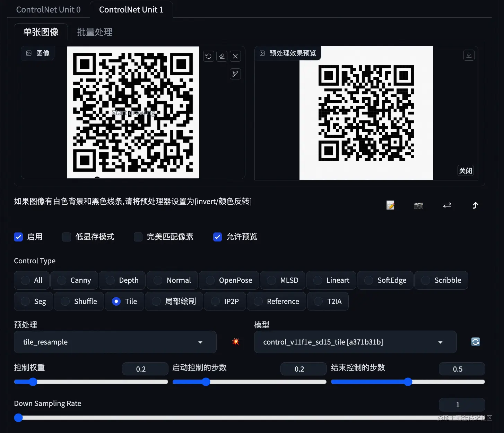Click the 启动控制的步数 value field
Image resolution: width=504 pixels, height=433 pixels.
(304, 369)
